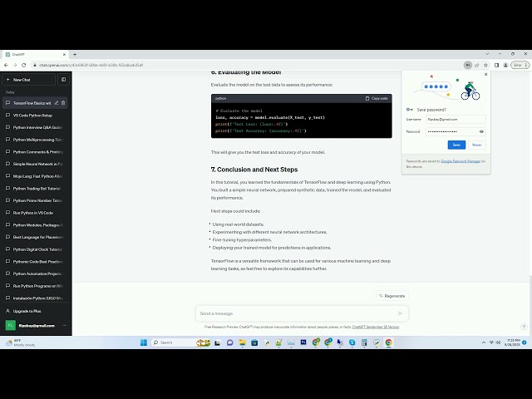Open the chat app icon in taskbar
Screen dimensions: 532x399
230,342
